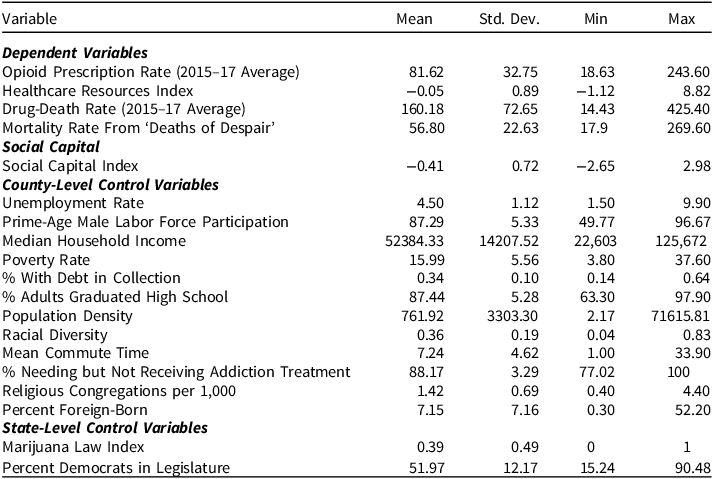
Task: Click the Variable column header
Action: coord(30,19)
